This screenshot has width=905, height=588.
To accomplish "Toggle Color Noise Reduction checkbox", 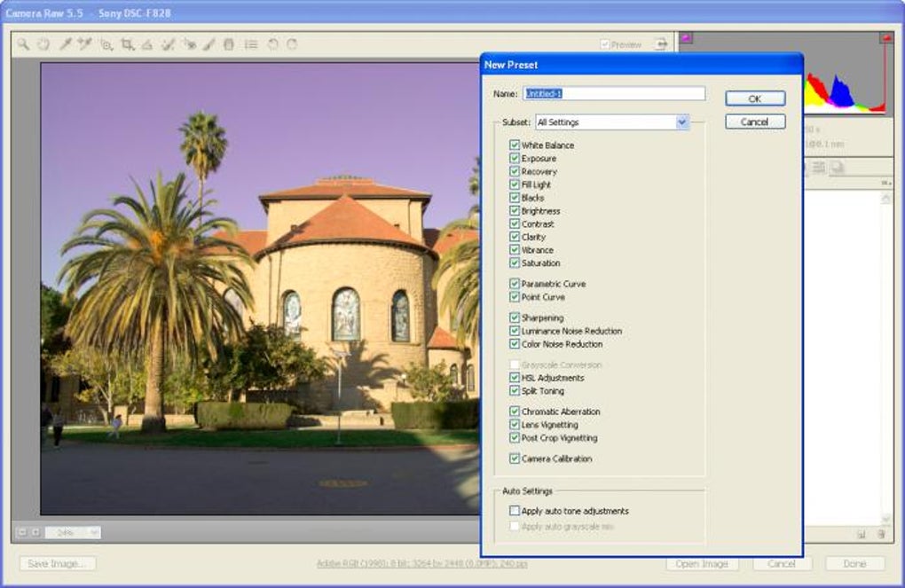I will coord(515,344).
